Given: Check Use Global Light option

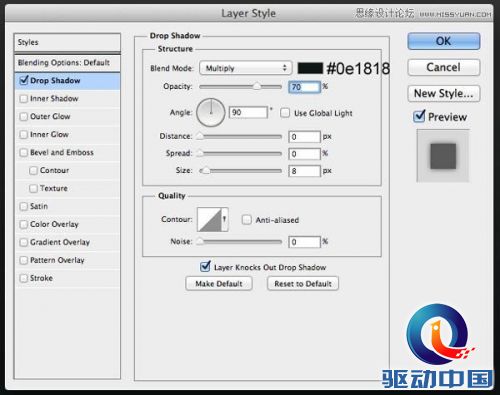Looking at the screenshot, I should [x=285, y=113].
